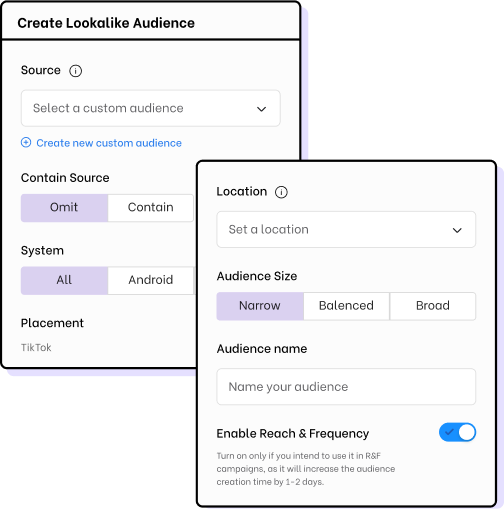Viewport: 504px width, 509px height.
Task: Click the Source info icon
Action: 75,71
